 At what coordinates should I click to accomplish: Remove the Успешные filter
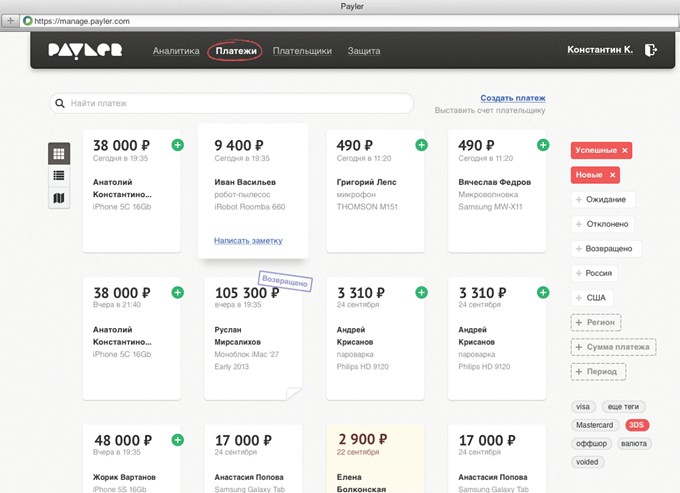coord(625,150)
